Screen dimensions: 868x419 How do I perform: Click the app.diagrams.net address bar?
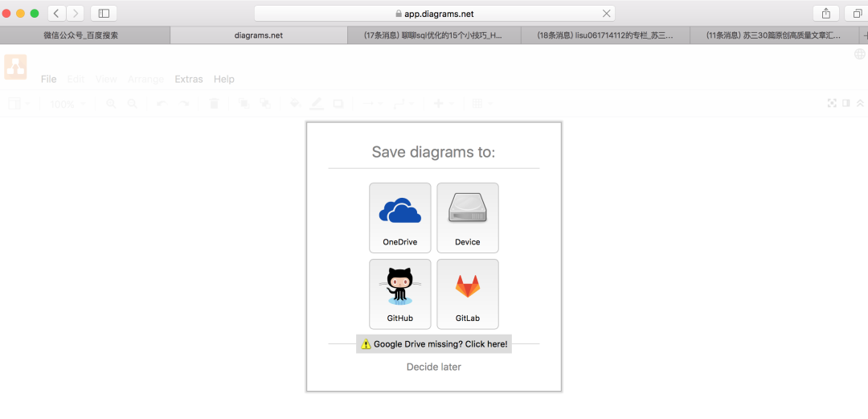[434, 13]
